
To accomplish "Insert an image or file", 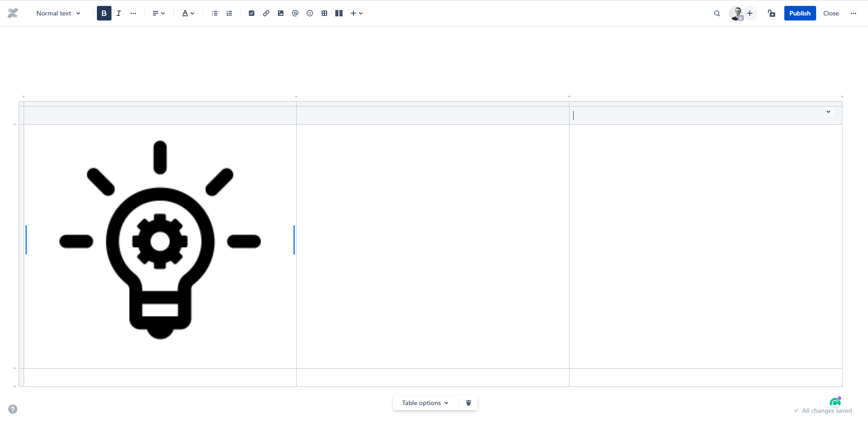I will point(281,13).
